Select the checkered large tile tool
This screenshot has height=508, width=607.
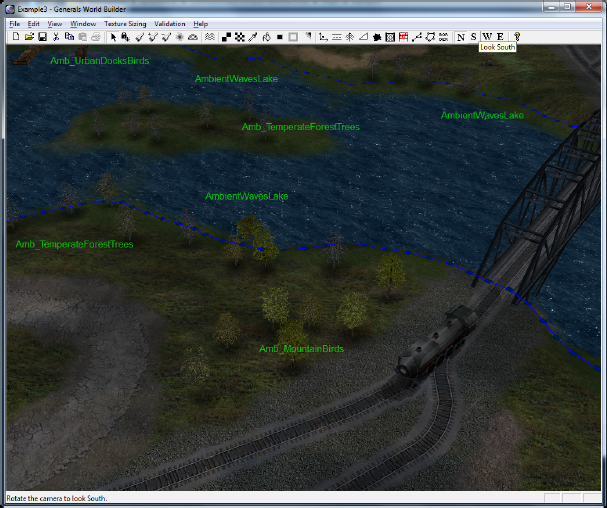240,37
